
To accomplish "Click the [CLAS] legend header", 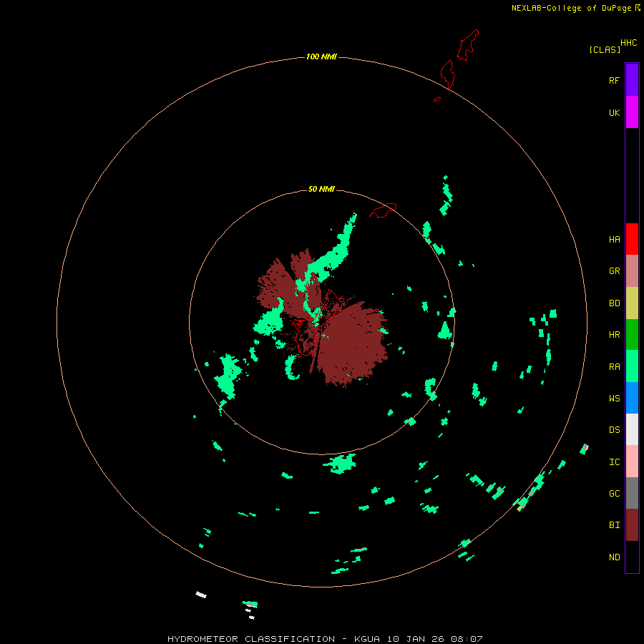I will click(605, 49).
